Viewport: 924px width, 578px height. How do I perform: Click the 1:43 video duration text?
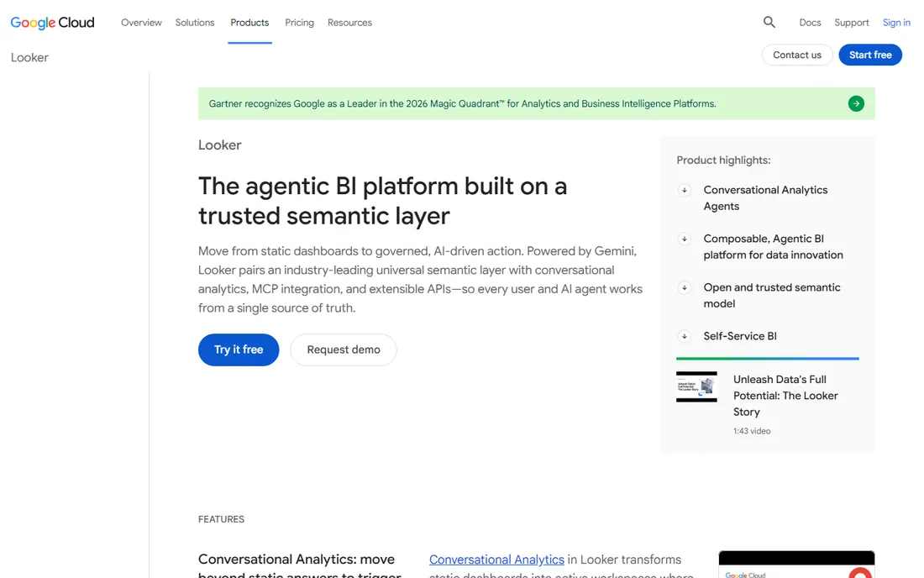point(751,431)
